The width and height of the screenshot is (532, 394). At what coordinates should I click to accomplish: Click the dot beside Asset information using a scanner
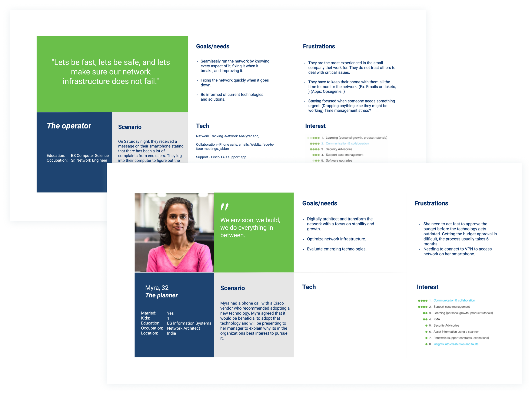point(426,331)
